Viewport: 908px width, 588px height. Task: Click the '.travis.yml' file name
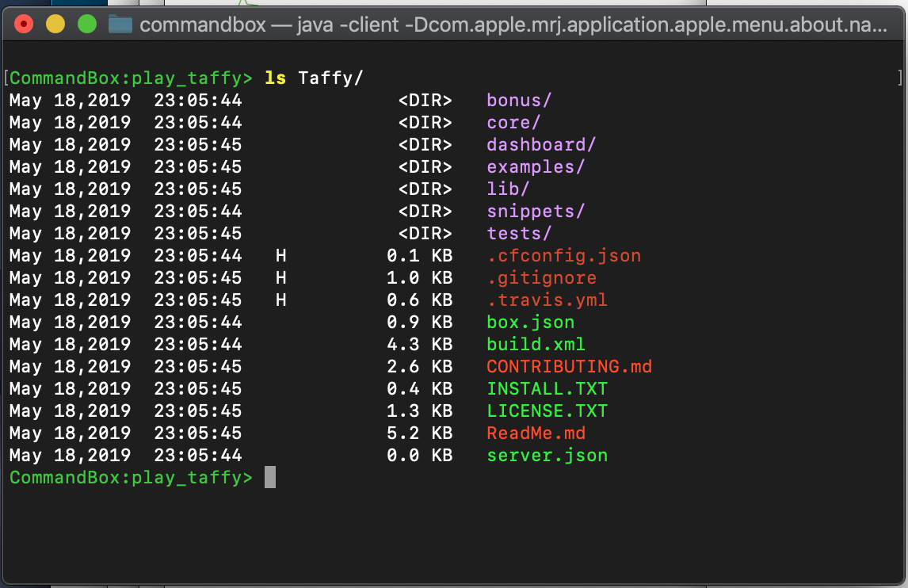pos(547,300)
